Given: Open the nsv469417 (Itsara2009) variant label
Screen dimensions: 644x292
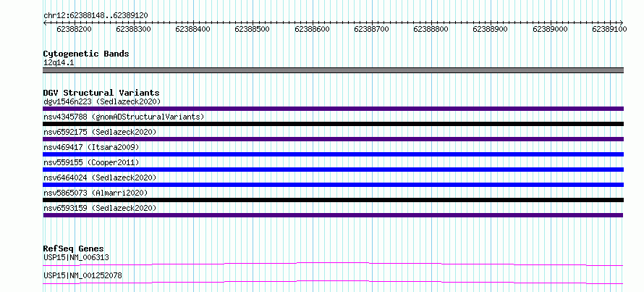Looking at the screenshot, I should click(x=91, y=147).
